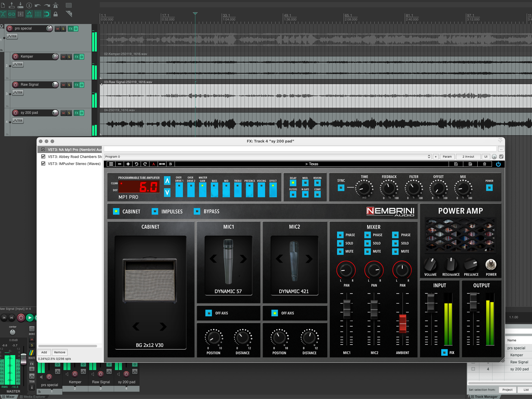
Task: Click the Undo arrow in the toolbar
Action: tap(38, 5)
